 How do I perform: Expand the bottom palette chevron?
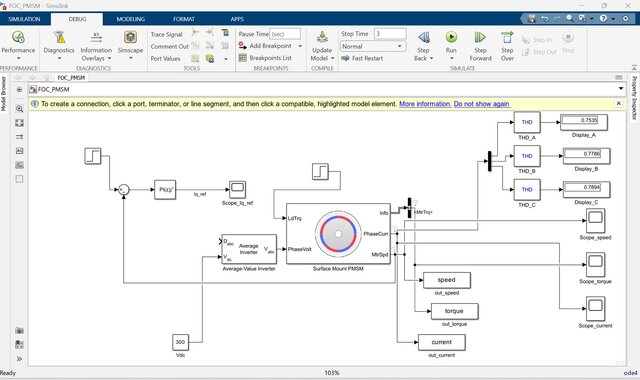(19, 359)
